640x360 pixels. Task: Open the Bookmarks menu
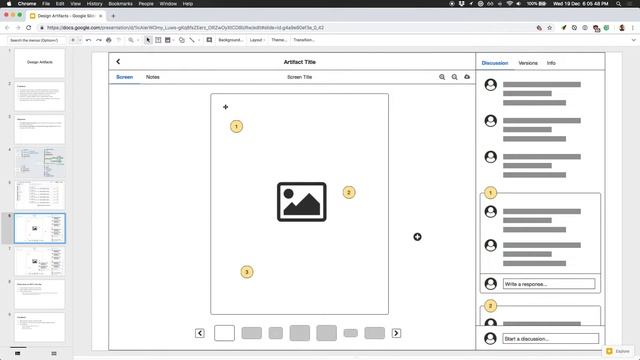click(x=120, y=4)
